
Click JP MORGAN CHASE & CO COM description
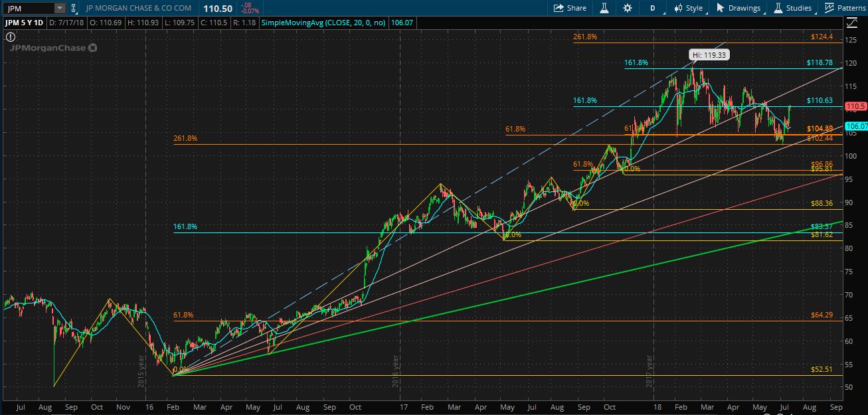(139, 8)
